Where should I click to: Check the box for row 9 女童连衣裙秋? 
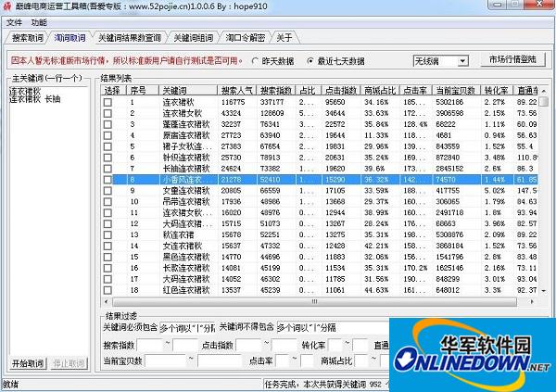click(x=107, y=191)
